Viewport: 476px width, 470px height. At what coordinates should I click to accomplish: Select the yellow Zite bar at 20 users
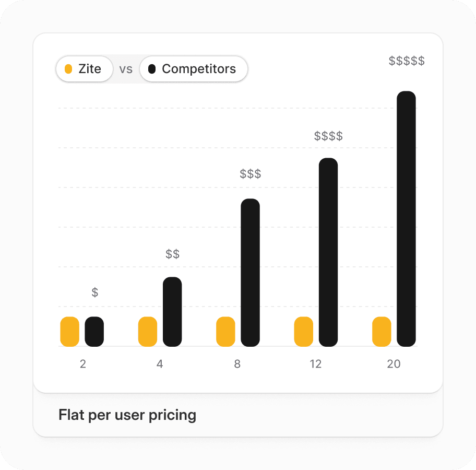pos(382,332)
